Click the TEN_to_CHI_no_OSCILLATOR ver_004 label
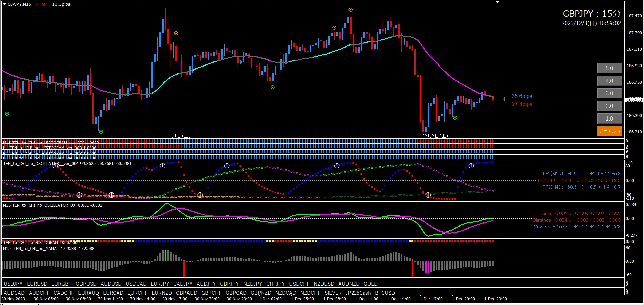Viewport: 644px width, 305px height. click(x=67, y=164)
